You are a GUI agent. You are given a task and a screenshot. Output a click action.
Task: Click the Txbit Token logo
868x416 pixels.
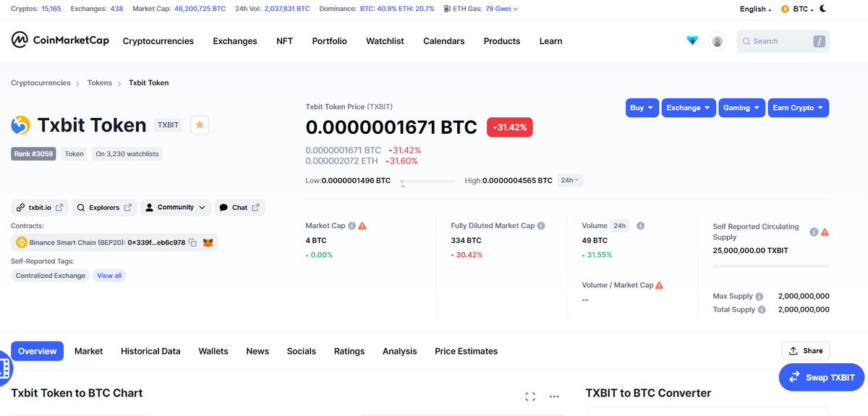click(20, 125)
